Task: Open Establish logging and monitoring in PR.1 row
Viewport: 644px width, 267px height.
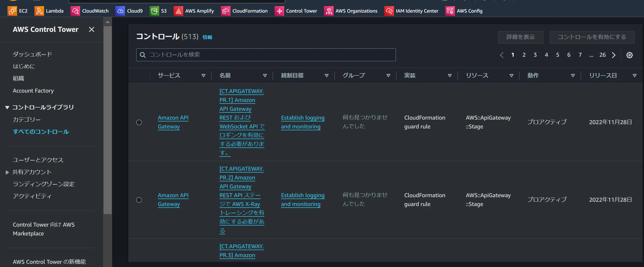Action: 303,122
